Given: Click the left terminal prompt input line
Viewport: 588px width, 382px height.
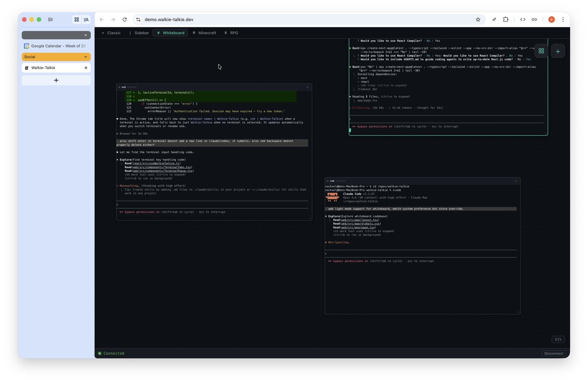Looking at the screenshot, I should coord(212,204).
